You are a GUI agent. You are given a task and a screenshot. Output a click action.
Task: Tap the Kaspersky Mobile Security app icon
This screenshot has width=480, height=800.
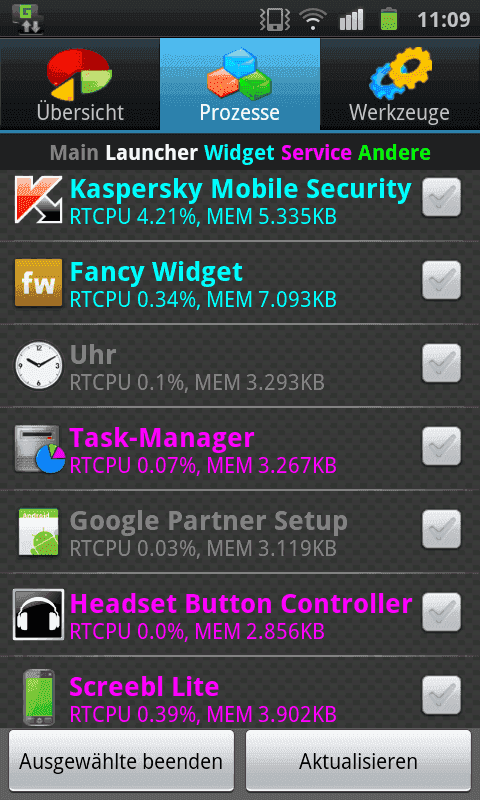tap(38, 199)
